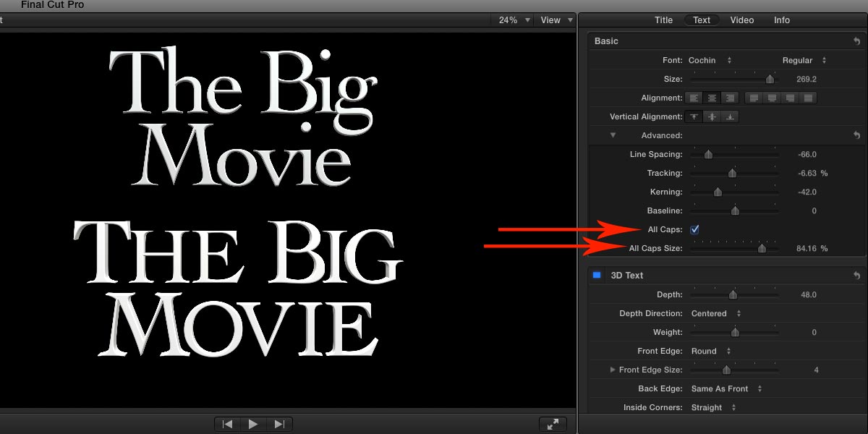Adjust the 3D Text Depth slider
This screenshot has width=868, height=434.
(734, 294)
